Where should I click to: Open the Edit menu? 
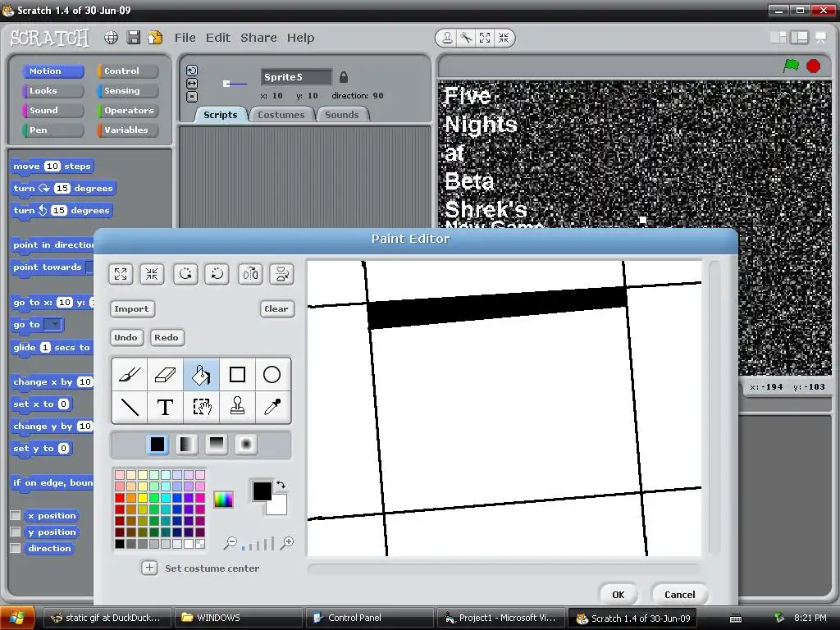218,38
